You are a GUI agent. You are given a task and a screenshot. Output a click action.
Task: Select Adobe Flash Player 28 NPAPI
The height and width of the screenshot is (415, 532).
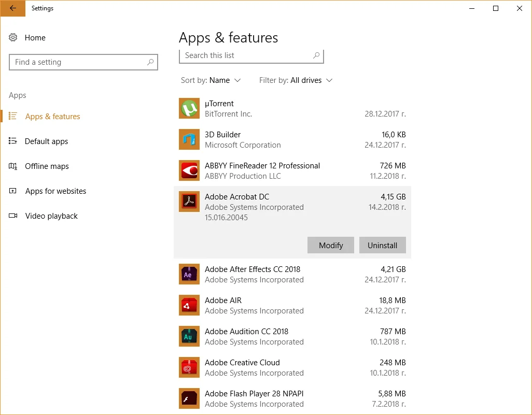tap(254, 394)
